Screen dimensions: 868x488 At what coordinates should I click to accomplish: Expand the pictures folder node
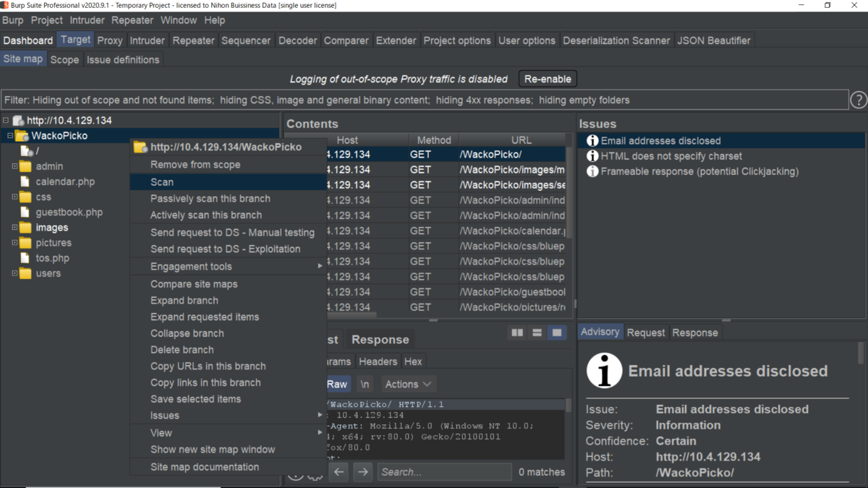click(x=14, y=243)
